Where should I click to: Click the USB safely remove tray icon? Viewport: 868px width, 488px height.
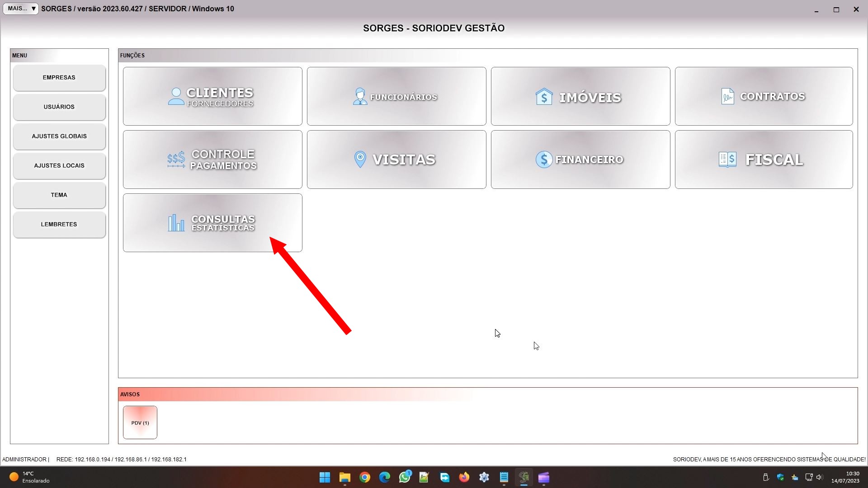point(766,477)
